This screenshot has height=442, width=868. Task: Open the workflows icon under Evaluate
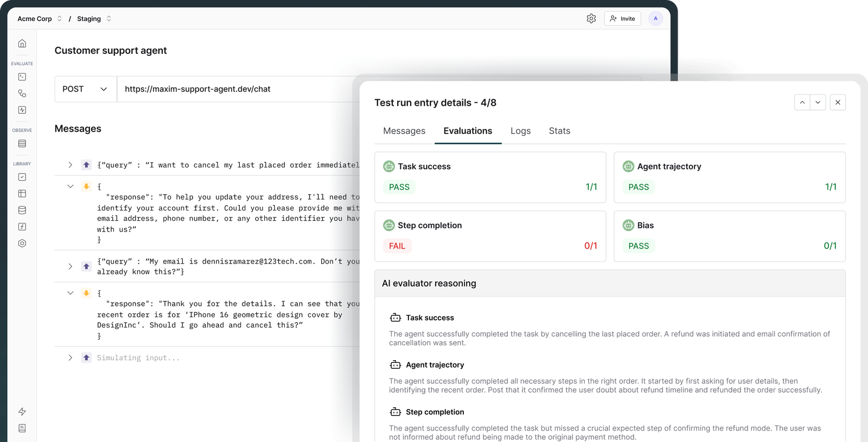(22, 93)
